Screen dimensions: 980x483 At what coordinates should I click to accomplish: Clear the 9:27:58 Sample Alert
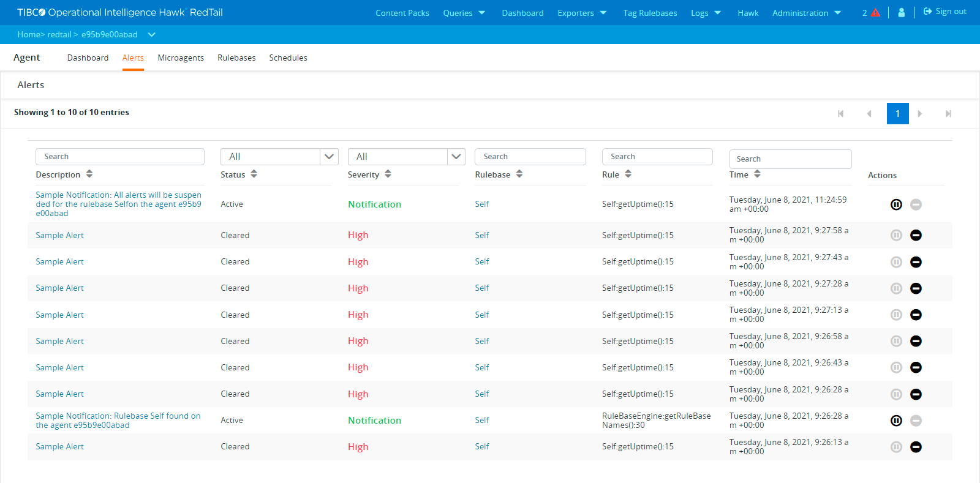916,235
